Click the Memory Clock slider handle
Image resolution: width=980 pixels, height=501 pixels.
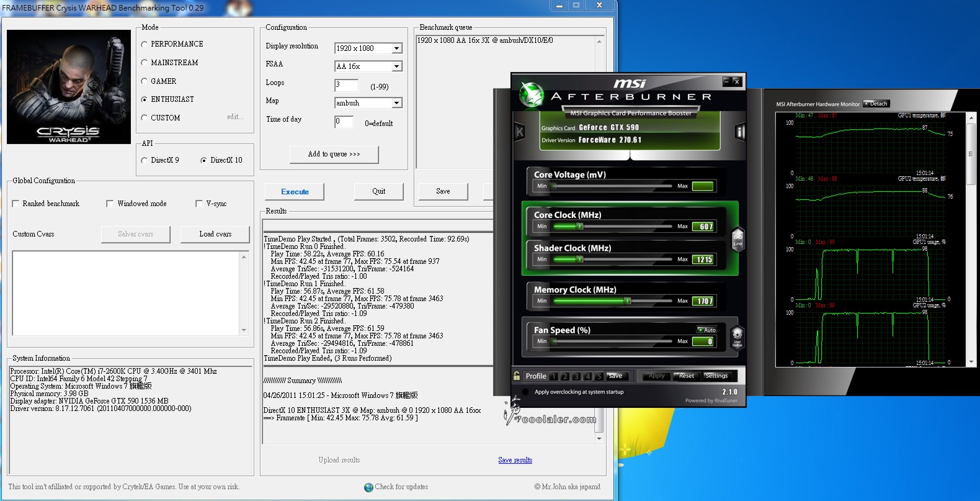tap(628, 300)
